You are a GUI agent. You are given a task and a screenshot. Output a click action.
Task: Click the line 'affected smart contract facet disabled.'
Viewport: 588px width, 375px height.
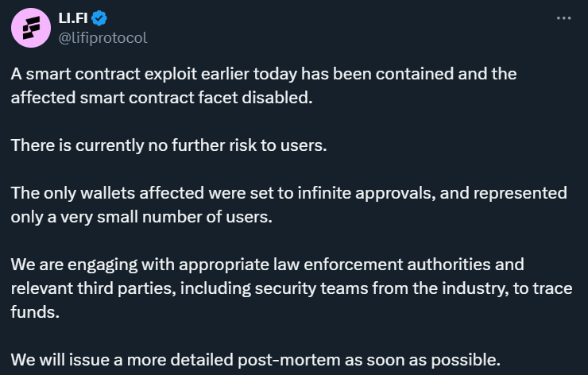click(161, 98)
